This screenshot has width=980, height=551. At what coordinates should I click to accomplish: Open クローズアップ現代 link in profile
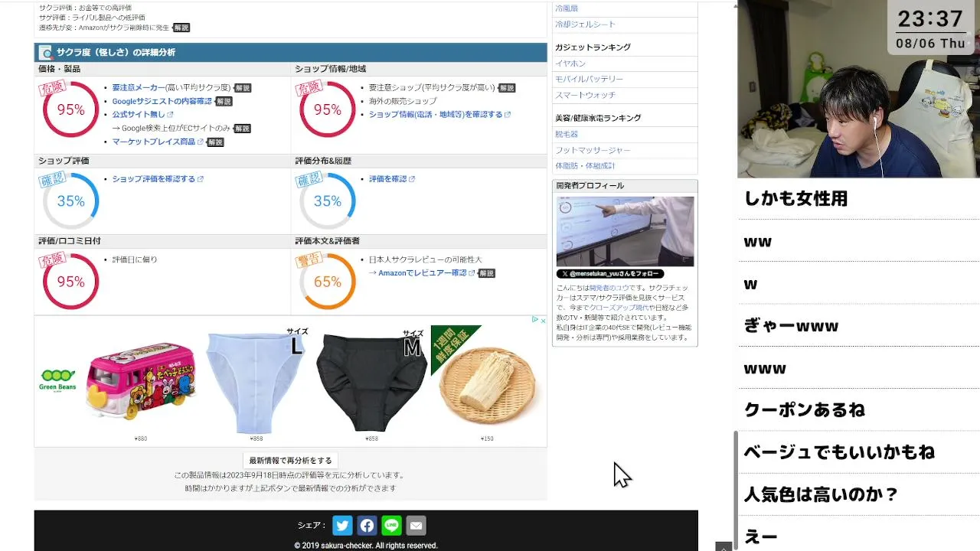(x=620, y=308)
